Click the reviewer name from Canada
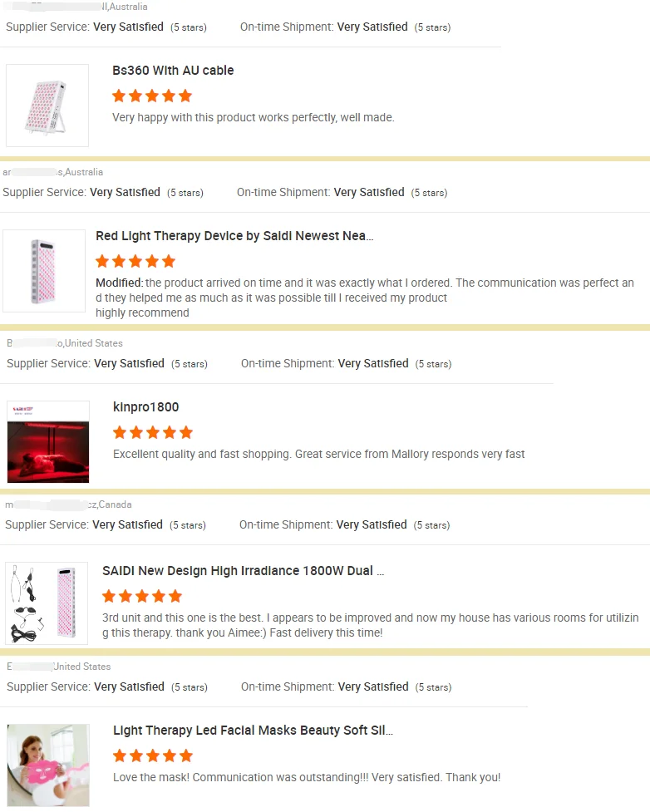 [68, 504]
